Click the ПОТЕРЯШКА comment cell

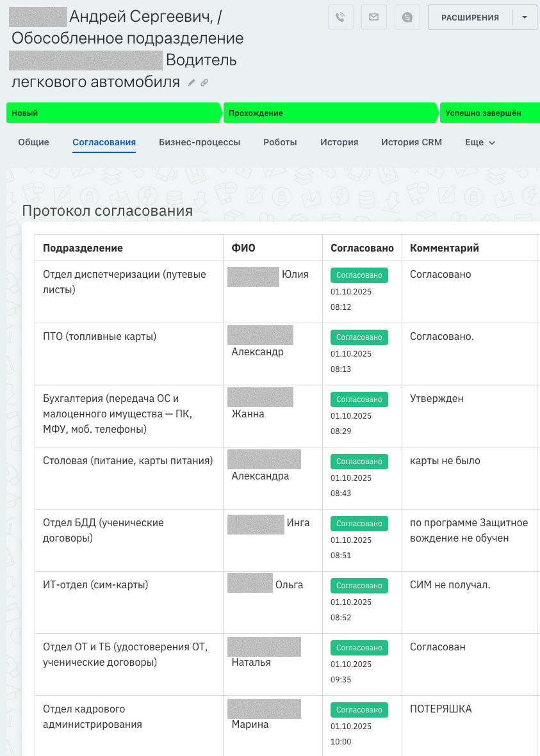point(441,709)
